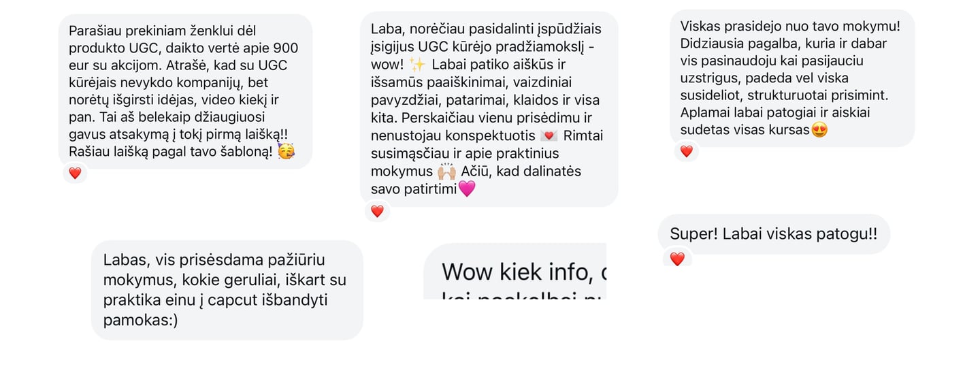Select the message starting 'Viskas prasidejo nuo tavo mokymu'
The image size is (980, 373).
pos(792,78)
